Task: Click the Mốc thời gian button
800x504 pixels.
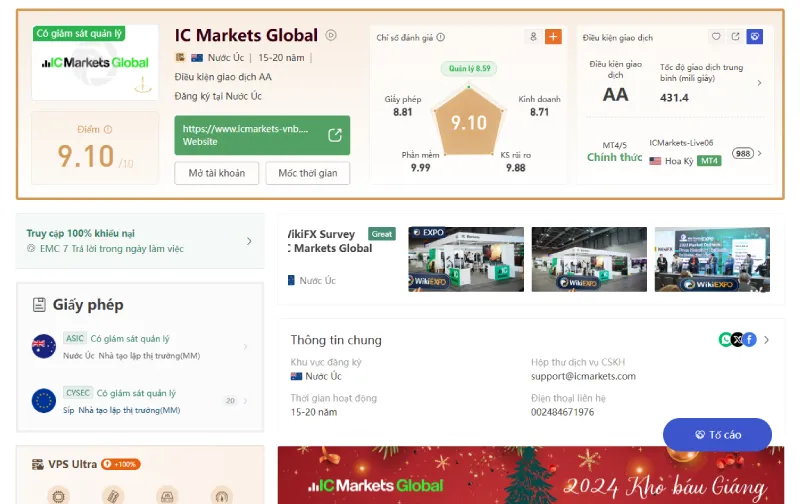Action: coord(308,173)
